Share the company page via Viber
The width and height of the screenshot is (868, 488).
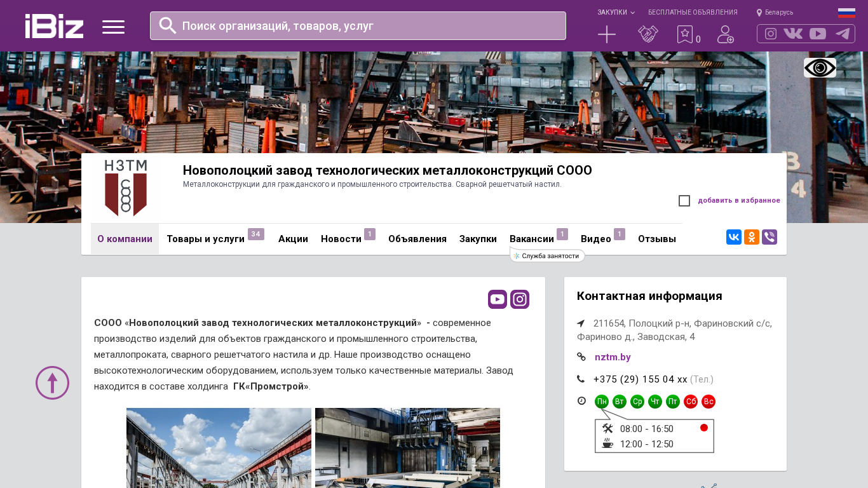click(x=770, y=238)
